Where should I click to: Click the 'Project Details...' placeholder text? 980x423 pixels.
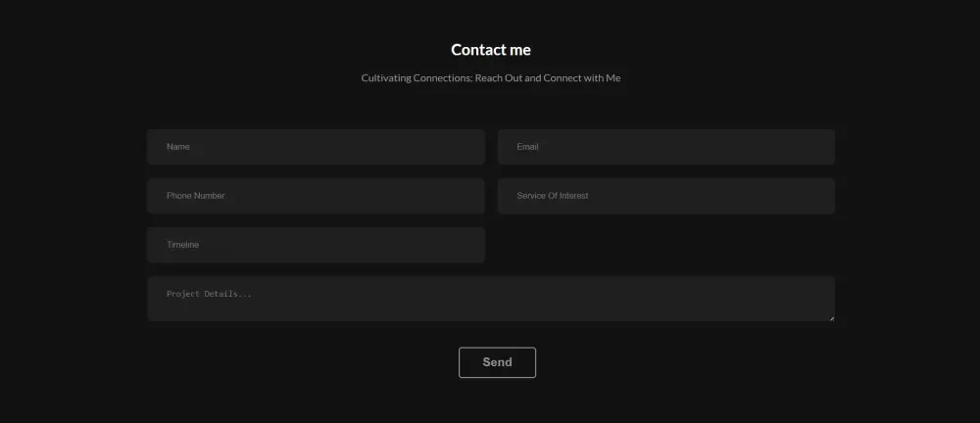point(210,294)
